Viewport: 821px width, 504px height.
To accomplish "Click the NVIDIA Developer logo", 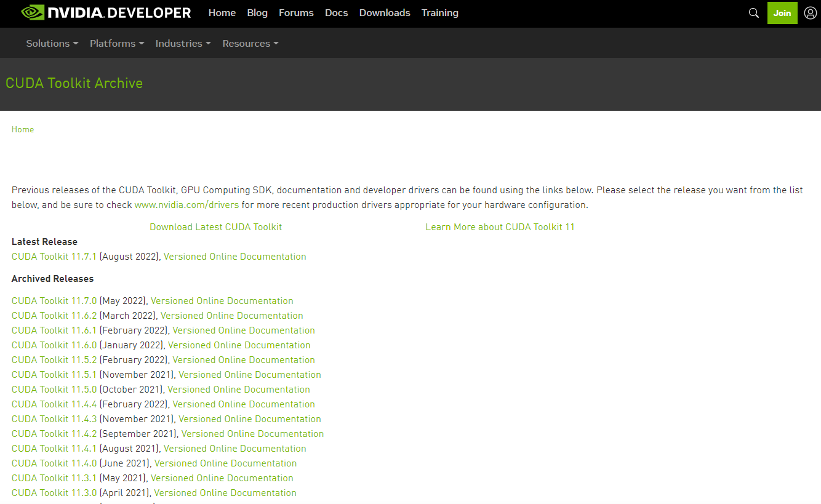I will click(106, 13).
